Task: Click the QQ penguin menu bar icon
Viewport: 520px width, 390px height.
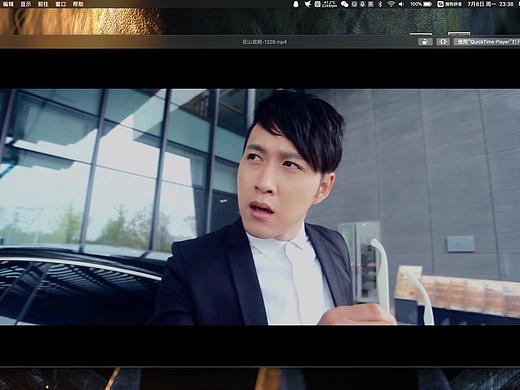Action: pyautogui.click(x=296, y=4)
